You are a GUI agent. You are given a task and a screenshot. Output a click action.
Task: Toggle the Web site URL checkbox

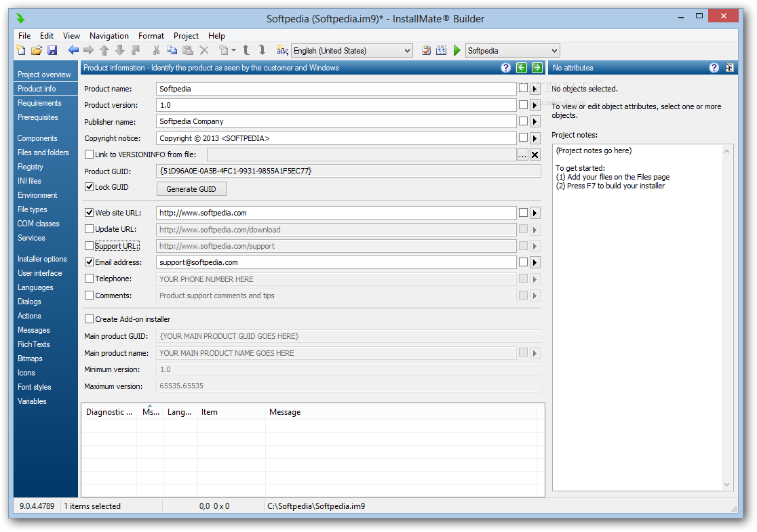[x=89, y=212]
